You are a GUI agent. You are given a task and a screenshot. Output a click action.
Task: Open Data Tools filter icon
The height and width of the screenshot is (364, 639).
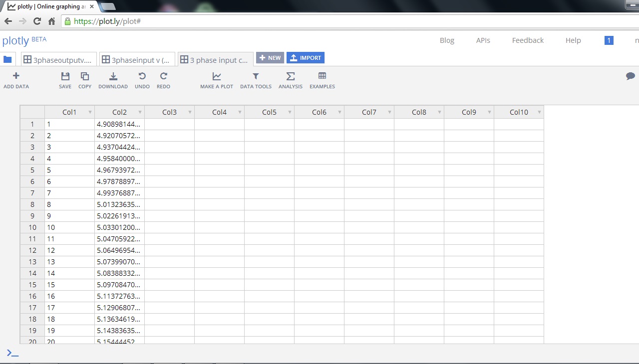pos(256,76)
